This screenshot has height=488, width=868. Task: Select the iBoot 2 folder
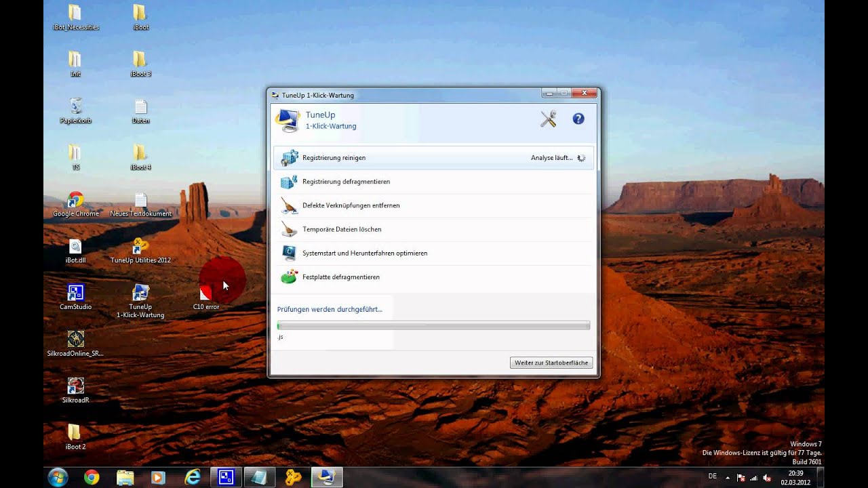click(x=75, y=437)
